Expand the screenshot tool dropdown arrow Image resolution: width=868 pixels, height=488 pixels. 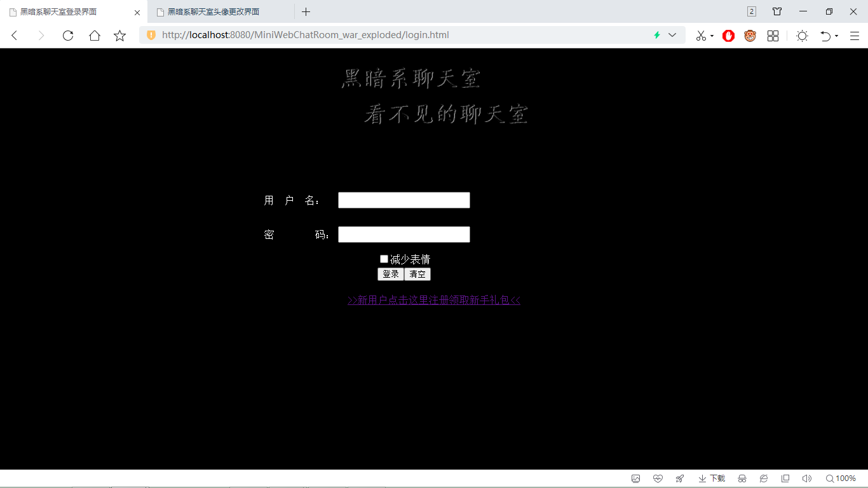712,36
